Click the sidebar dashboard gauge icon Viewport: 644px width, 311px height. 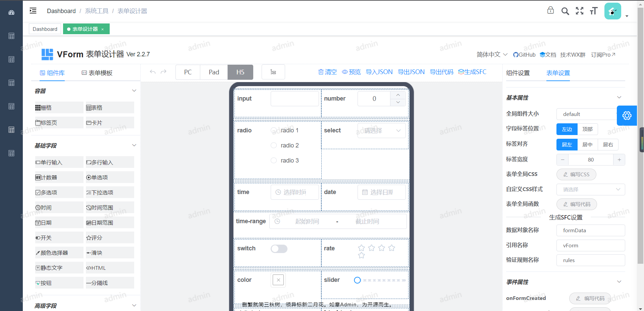11,12
